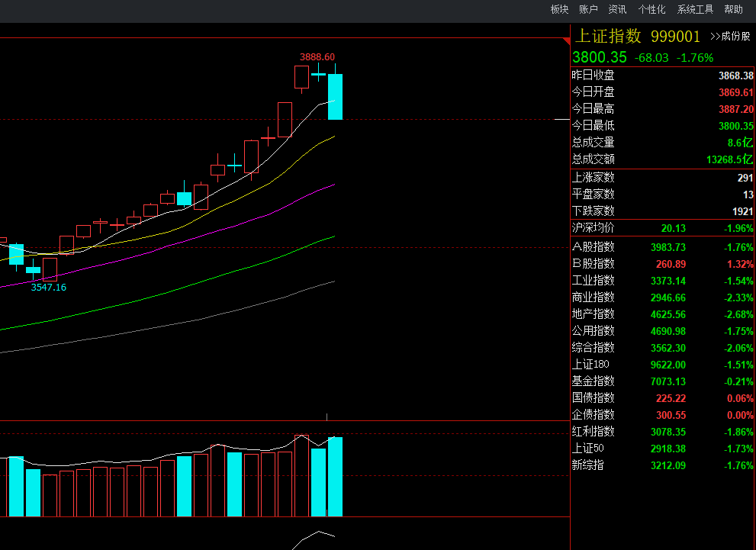Click the 沪深均价 value 20.13
The image size is (756, 550).
[x=673, y=229]
